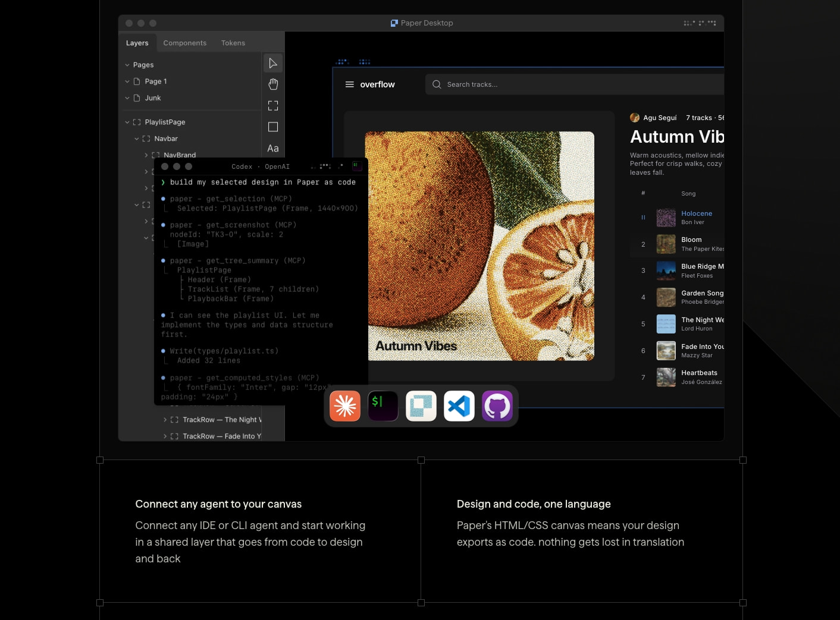Click the Garden Song track thumbnail
Screen dimensions: 840x620
tap(666, 297)
